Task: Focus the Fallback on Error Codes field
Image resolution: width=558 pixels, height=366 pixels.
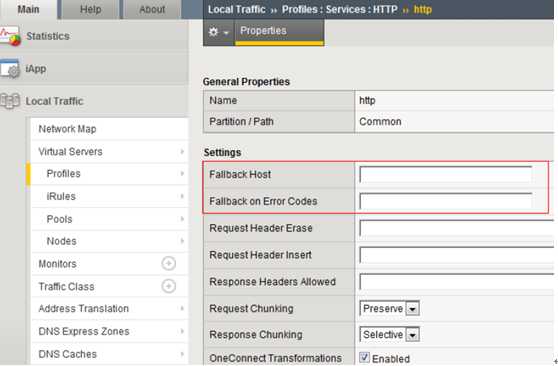Action: coord(446,201)
